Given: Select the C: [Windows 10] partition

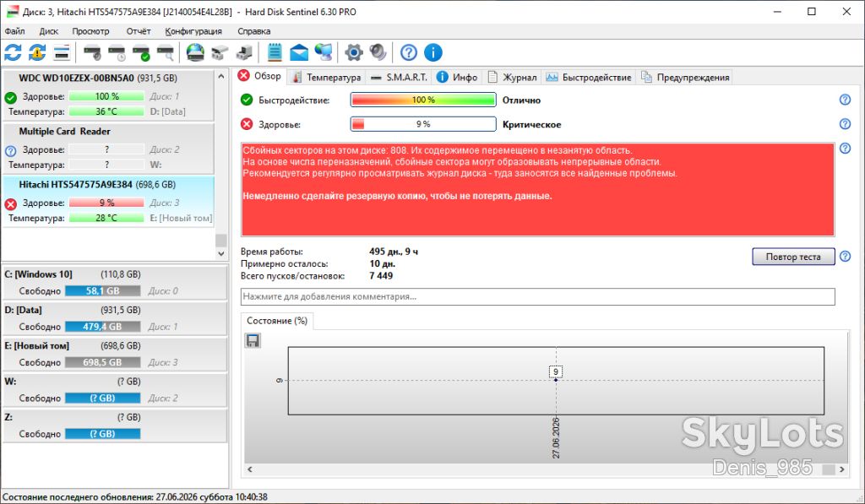Looking at the screenshot, I should tap(115, 282).
